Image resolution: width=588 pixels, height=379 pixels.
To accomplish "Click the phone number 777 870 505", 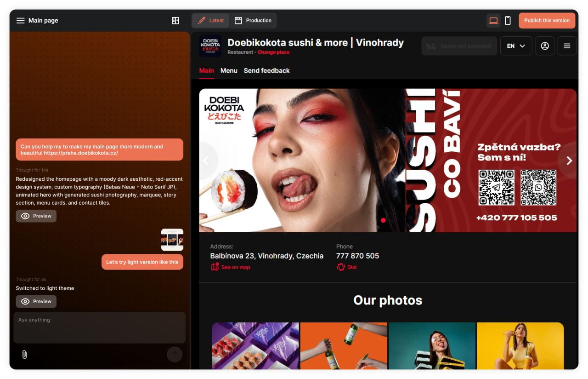I will [357, 256].
